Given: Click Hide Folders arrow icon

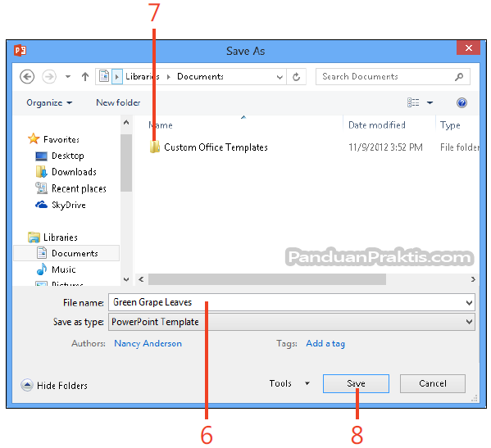Looking at the screenshot, I should point(27,385).
